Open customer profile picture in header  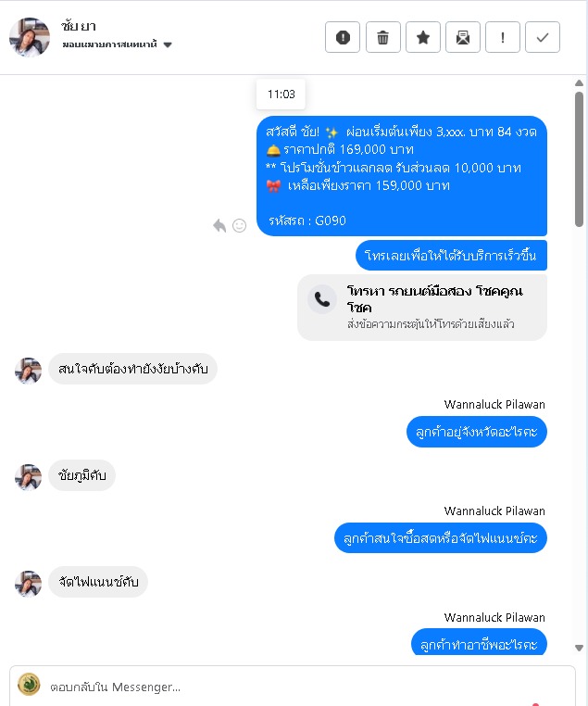click(30, 37)
